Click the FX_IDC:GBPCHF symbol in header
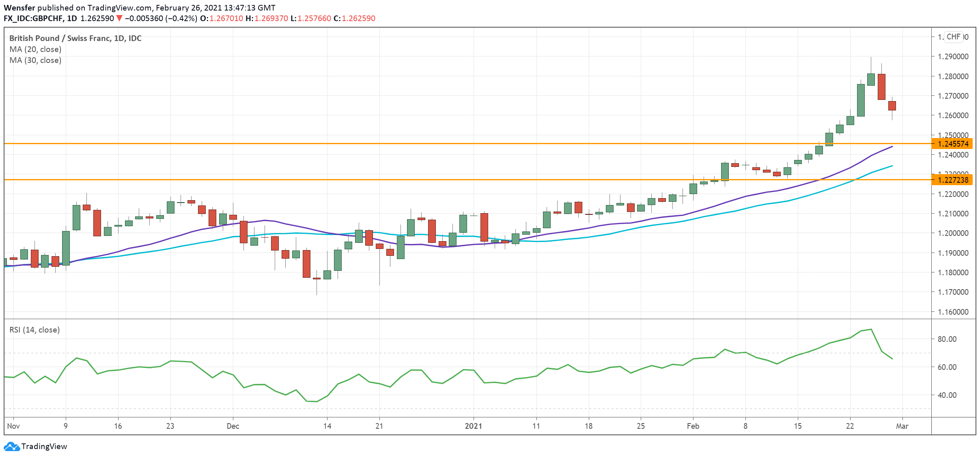980x458 pixels. click(33, 18)
